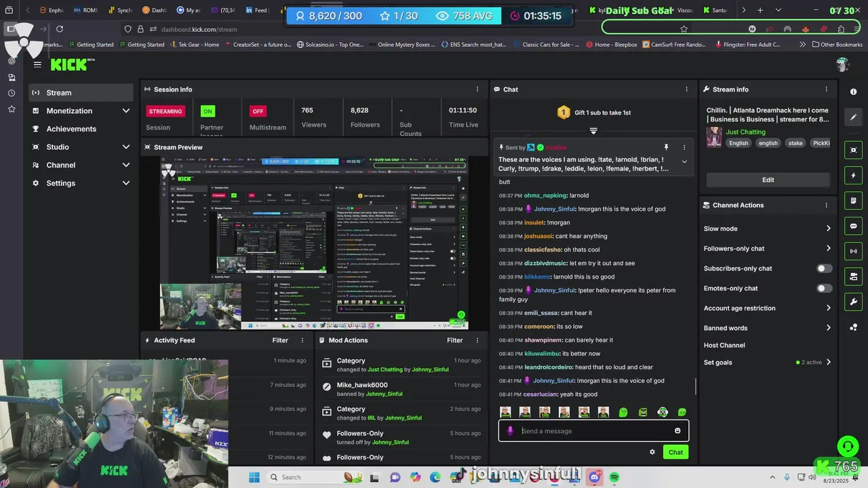Click Just Chatting category link

coord(745,132)
